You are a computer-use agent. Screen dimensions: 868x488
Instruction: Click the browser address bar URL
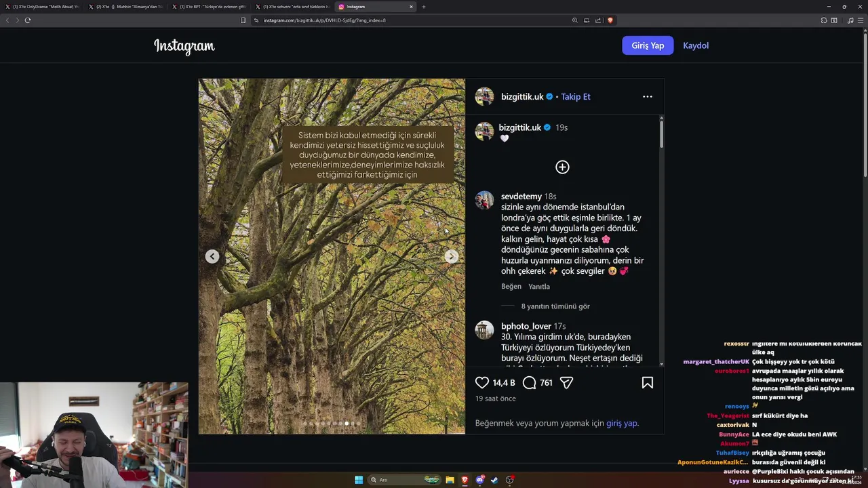coord(325,20)
